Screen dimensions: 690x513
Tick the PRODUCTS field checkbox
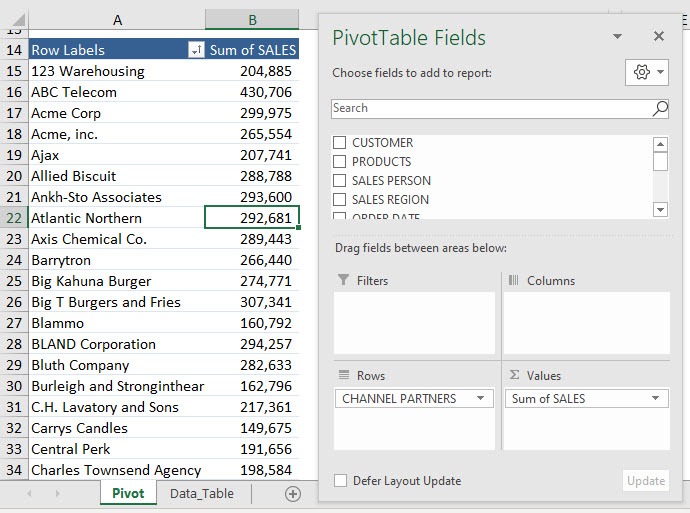tap(339, 161)
